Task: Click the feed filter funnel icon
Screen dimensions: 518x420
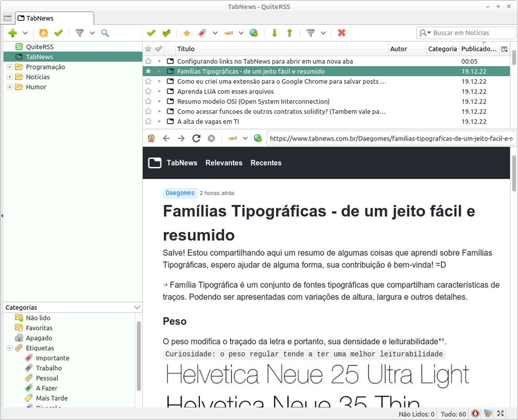Action: (x=80, y=33)
